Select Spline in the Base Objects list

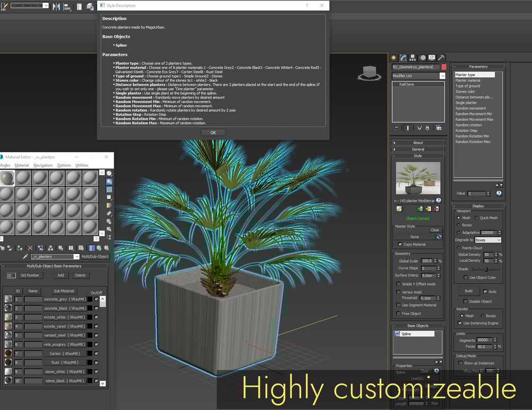click(x=414, y=334)
